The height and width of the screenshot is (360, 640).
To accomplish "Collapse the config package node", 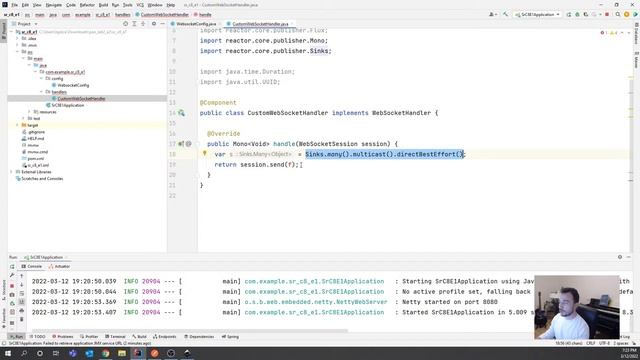I will (41, 78).
